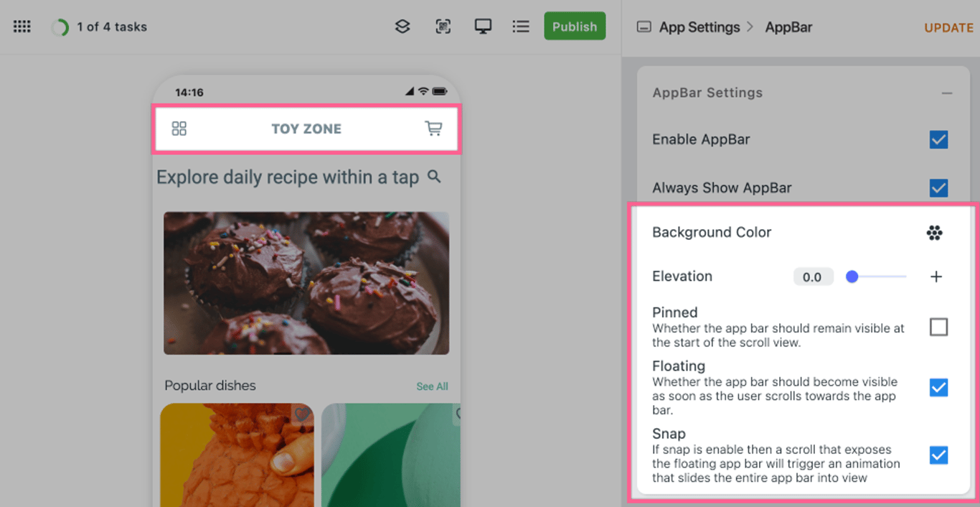
Task: Click the 14:16 time on phone preview
Action: coord(189,93)
